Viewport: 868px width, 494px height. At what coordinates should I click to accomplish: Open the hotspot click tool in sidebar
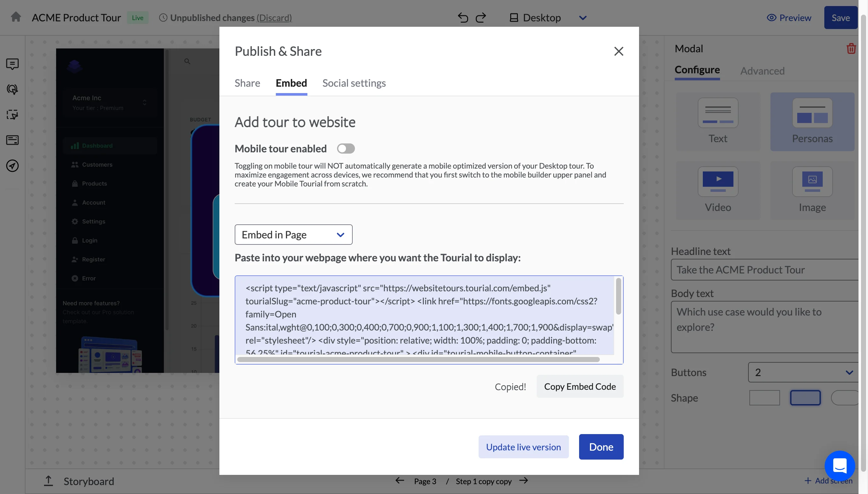tap(12, 89)
